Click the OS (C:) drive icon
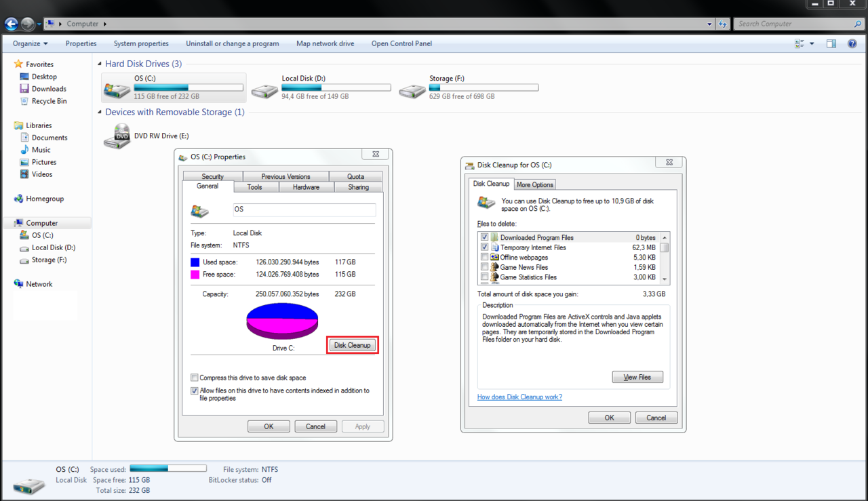Image resolution: width=868 pixels, height=501 pixels. pyautogui.click(x=117, y=89)
